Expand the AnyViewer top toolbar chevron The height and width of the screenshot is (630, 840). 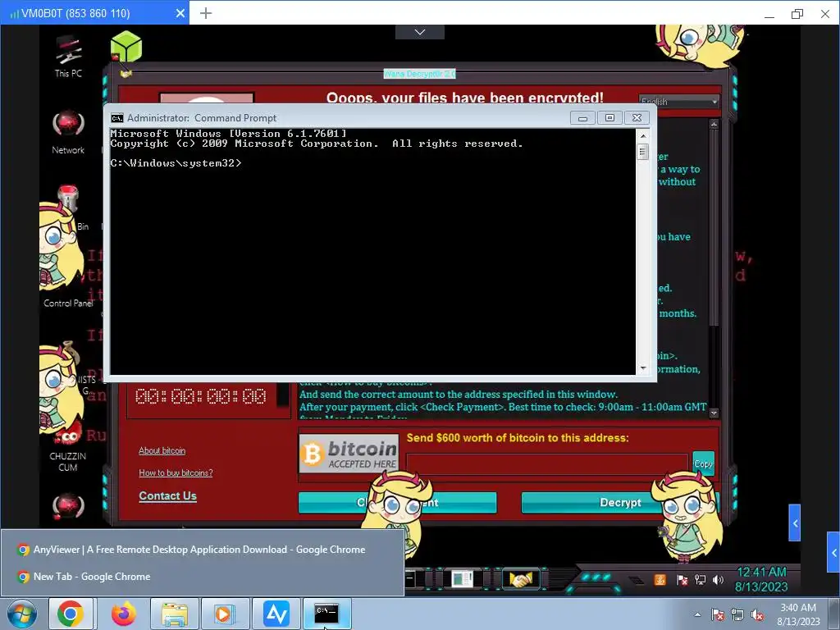pos(420,32)
